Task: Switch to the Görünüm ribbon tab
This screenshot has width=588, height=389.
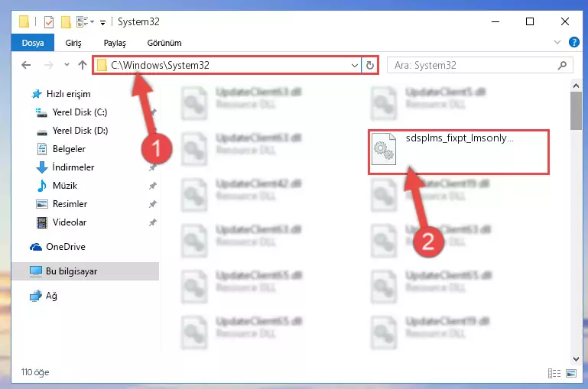Action: coord(164,43)
